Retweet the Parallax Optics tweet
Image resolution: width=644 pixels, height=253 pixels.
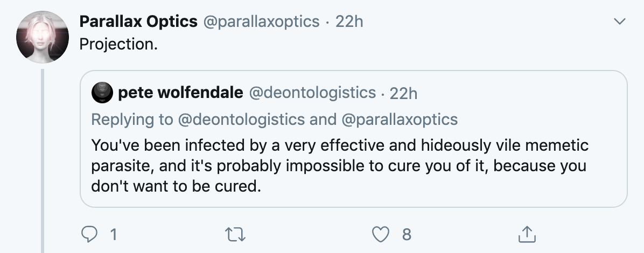coord(236,234)
